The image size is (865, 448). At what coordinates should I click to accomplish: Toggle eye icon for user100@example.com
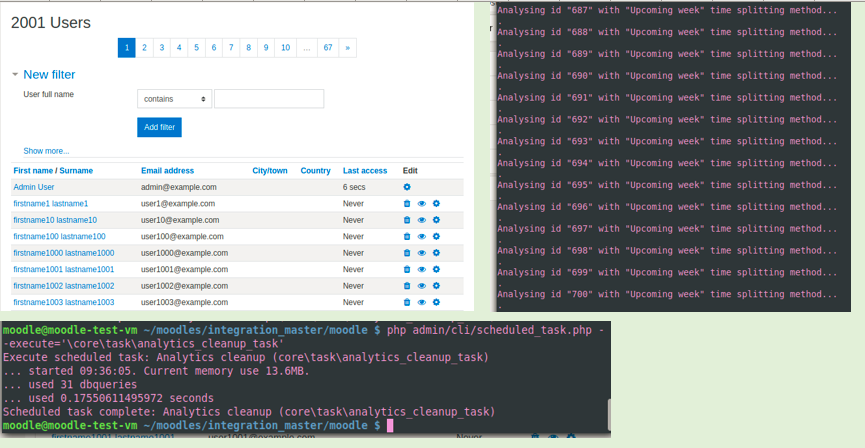coord(422,237)
